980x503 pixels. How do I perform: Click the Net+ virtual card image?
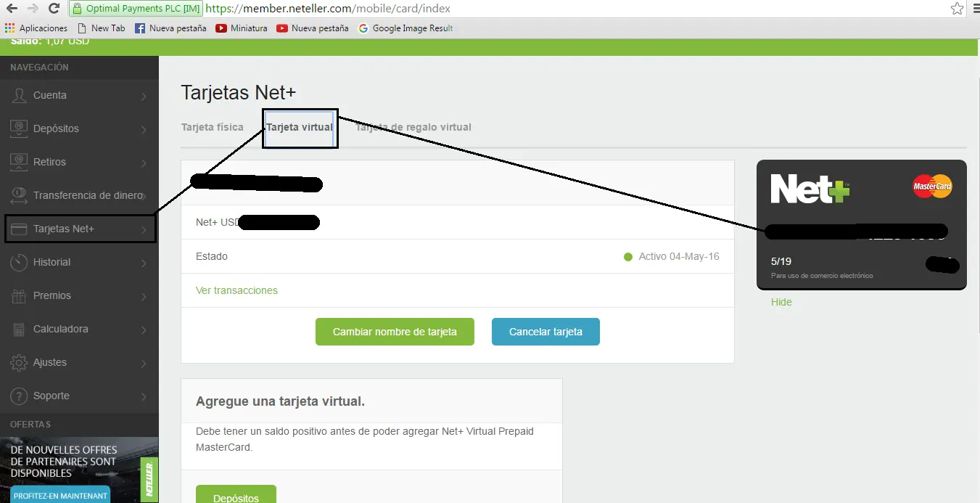tap(861, 225)
